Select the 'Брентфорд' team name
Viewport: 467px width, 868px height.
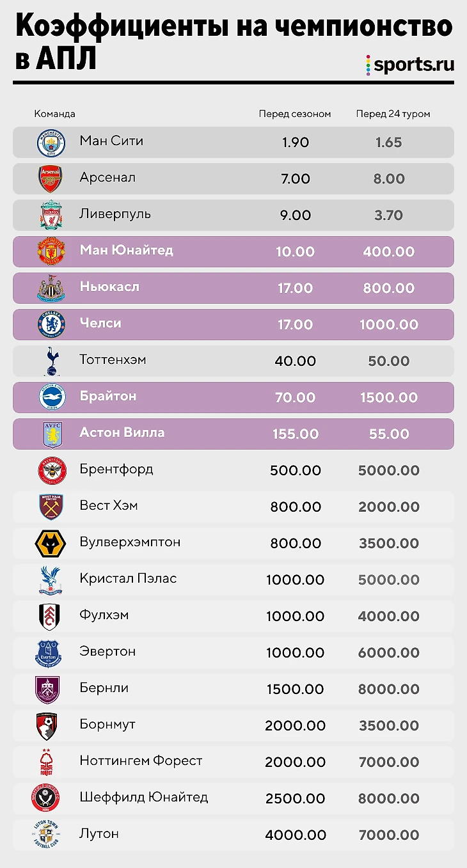pyautogui.click(x=116, y=469)
